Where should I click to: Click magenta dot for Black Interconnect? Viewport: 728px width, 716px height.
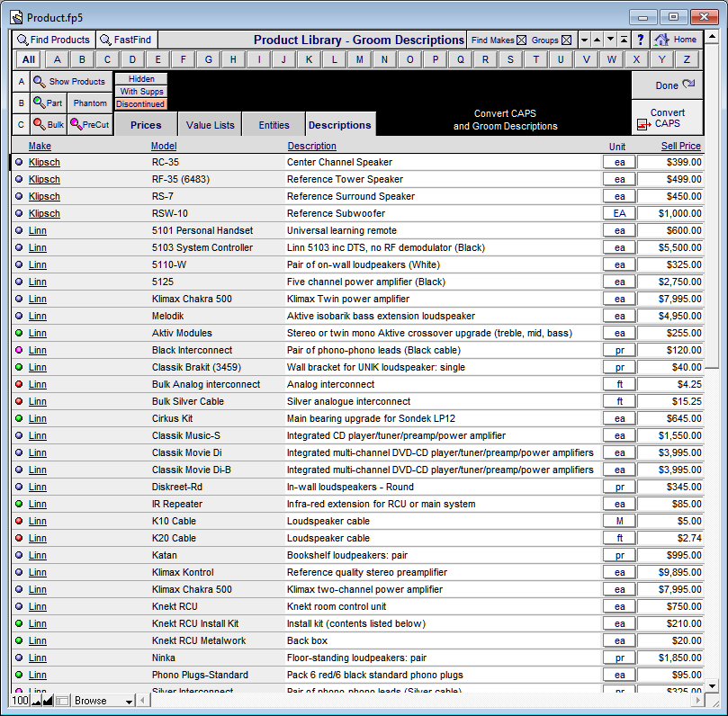click(x=19, y=350)
